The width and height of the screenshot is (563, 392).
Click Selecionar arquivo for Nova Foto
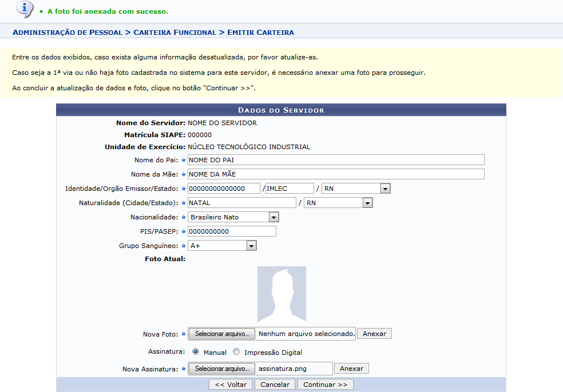point(222,334)
